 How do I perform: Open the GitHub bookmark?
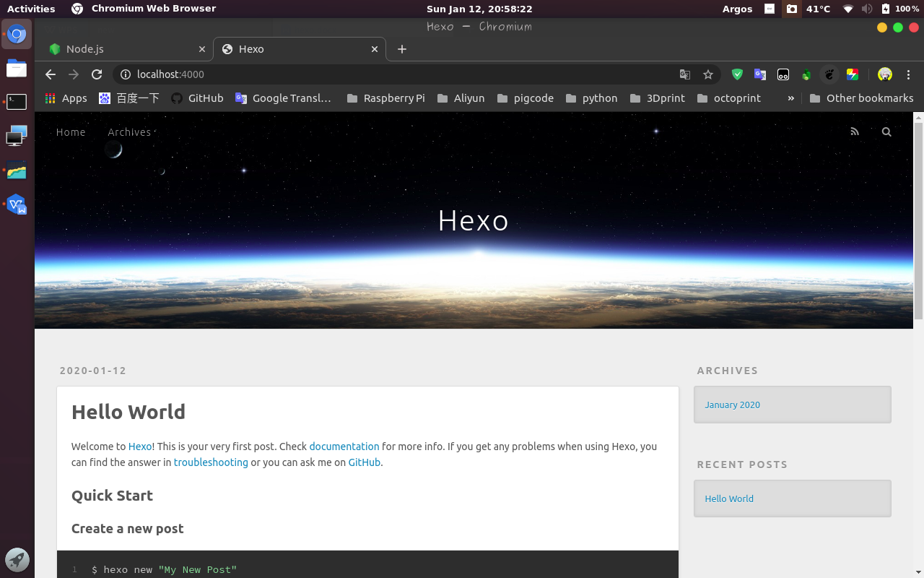197,98
